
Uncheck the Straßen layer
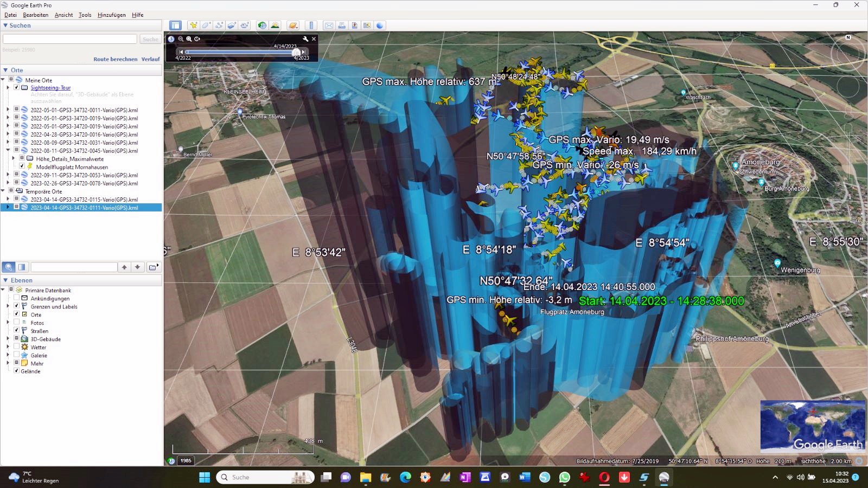click(x=16, y=330)
